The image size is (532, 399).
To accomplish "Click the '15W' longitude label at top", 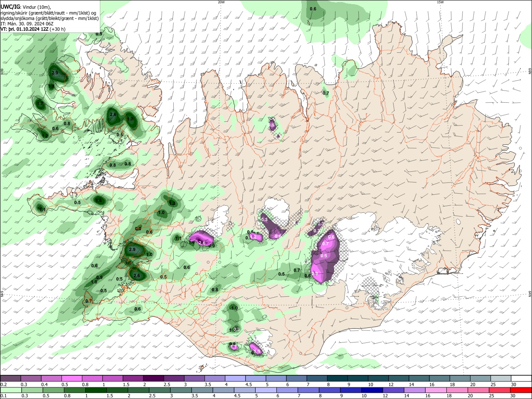I will pyautogui.click(x=440, y=2).
